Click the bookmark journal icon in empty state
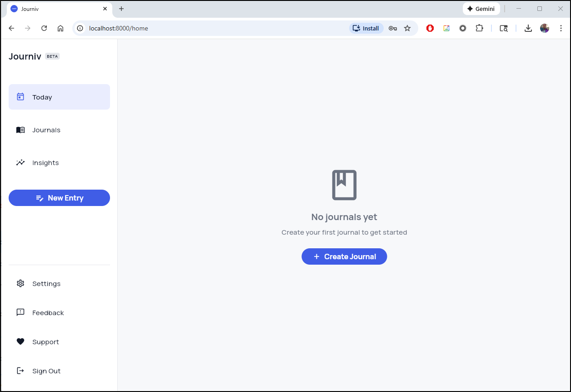 click(x=344, y=185)
